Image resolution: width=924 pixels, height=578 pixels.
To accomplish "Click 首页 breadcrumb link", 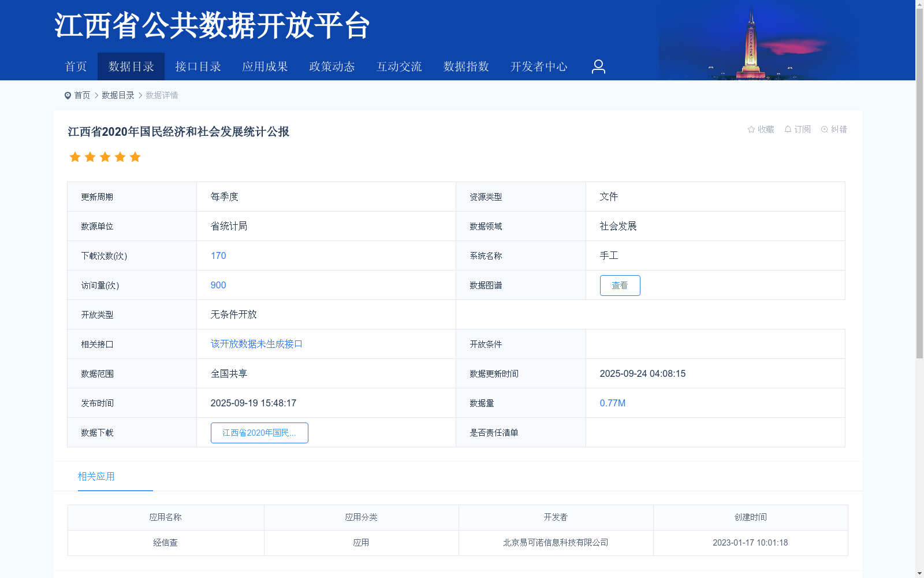I will 82,95.
